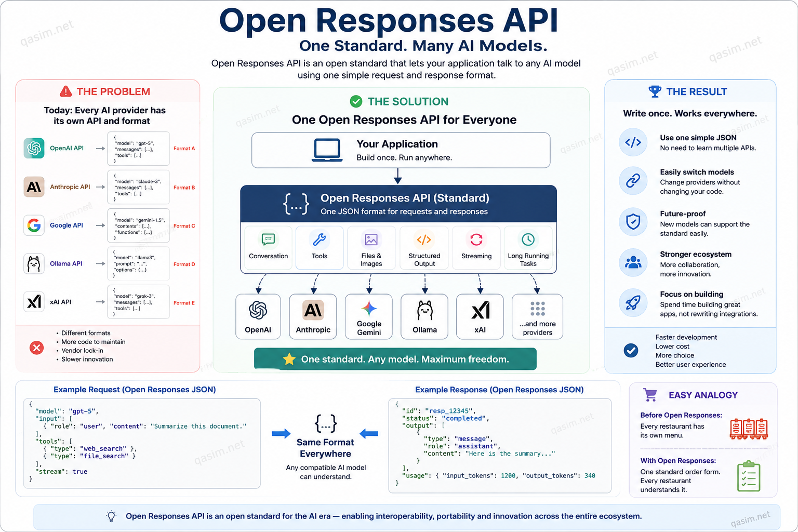
Task: Click the Today: Every AI provider heading
Action: pos(105,115)
